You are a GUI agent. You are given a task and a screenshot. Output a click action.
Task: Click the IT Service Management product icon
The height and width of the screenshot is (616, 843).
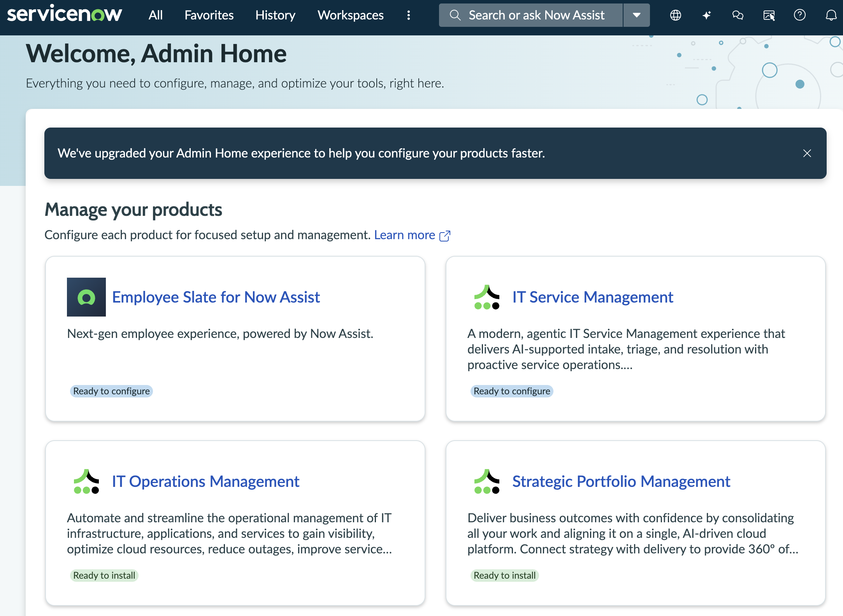coord(486,297)
